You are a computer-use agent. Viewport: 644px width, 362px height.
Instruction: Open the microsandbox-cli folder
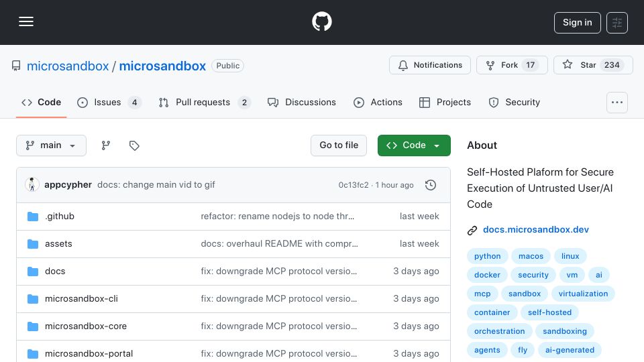click(x=81, y=299)
